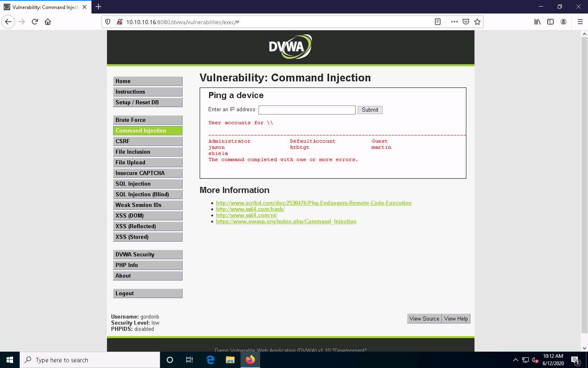Click View Source at bottom right

point(424,319)
